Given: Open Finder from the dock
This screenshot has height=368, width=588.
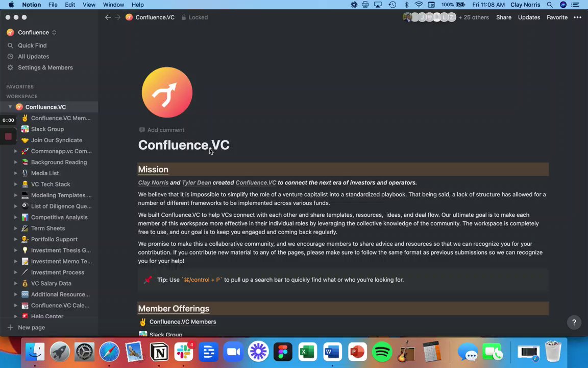Looking at the screenshot, I should point(35,352).
